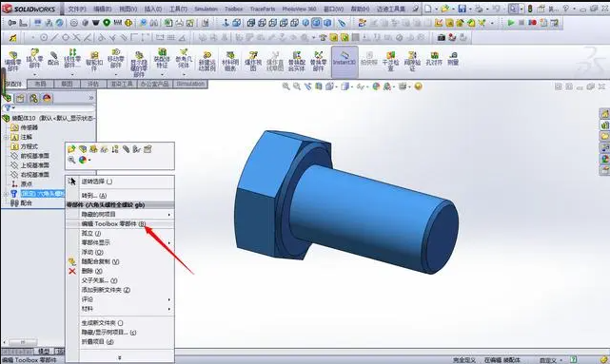Screen dimensions: 610x364
Task: Click the Zoom to Fit magnifier in view toolbar
Action: (285, 86)
